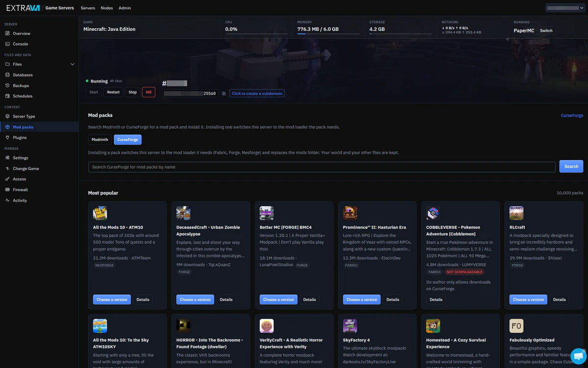Expand the Files section chevron
The height and width of the screenshot is (368, 588).
[73, 64]
